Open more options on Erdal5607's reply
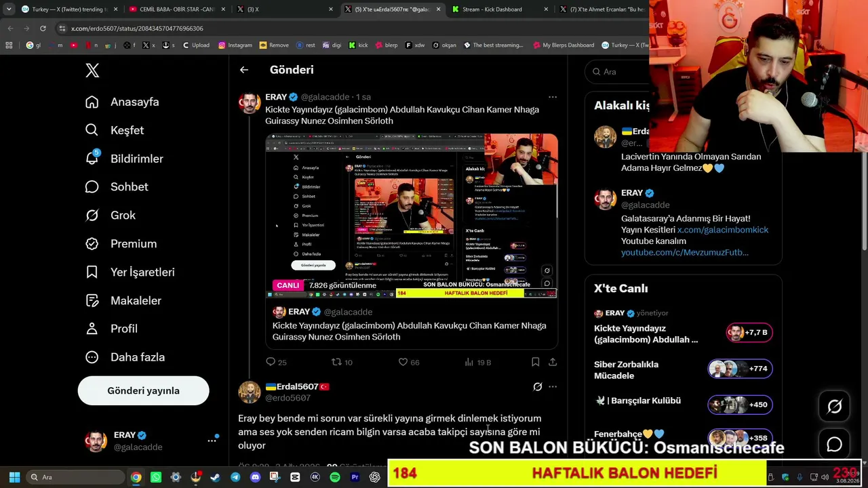This screenshot has width=868, height=488. click(553, 386)
